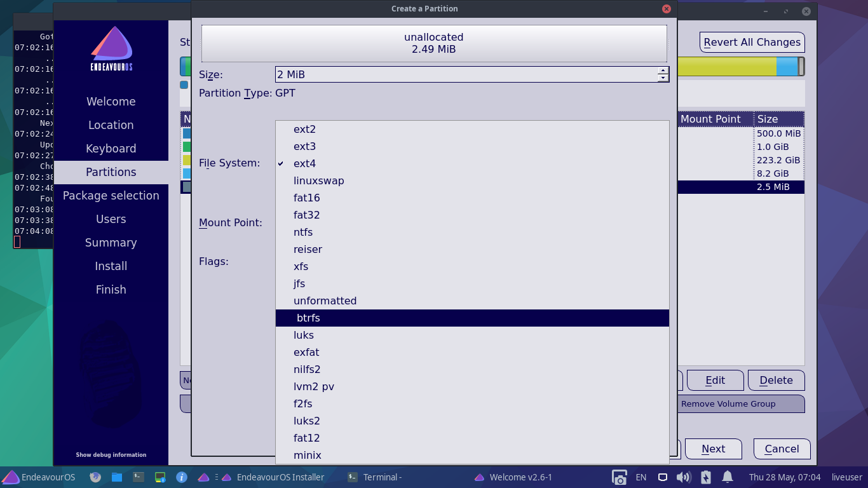Click the blue info icon in taskbar
Image resolution: width=868 pixels, height=488 pixels.
pos(182,477)
